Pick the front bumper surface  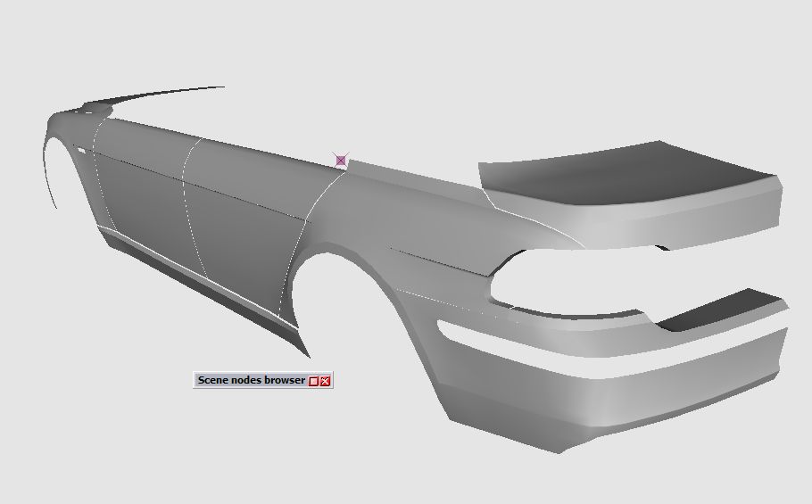point(625,379)
